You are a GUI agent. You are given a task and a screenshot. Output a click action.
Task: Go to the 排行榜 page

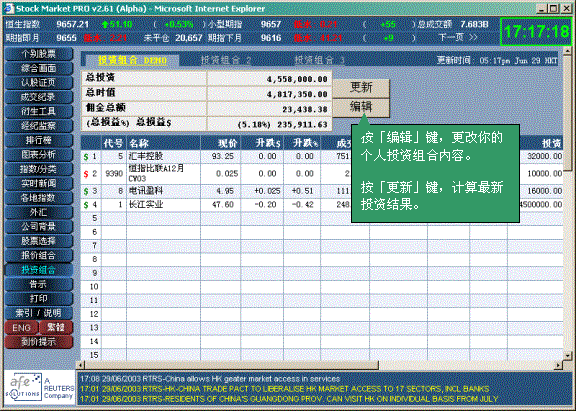[x=39, y=140]
